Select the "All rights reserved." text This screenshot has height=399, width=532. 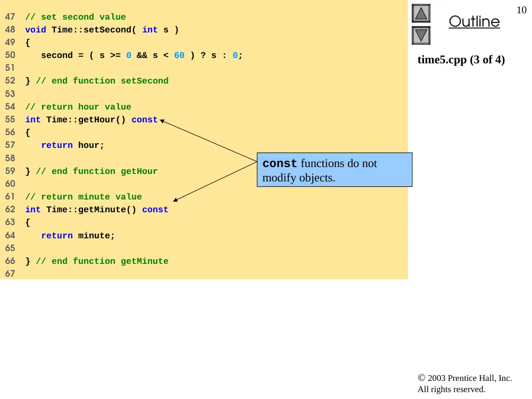tap(451, 389)
